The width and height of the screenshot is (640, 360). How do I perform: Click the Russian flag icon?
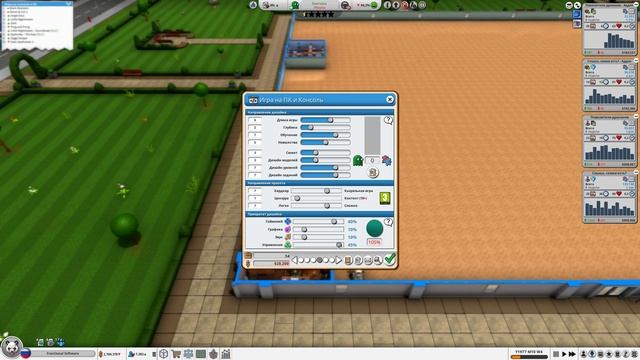coord(26,353)
